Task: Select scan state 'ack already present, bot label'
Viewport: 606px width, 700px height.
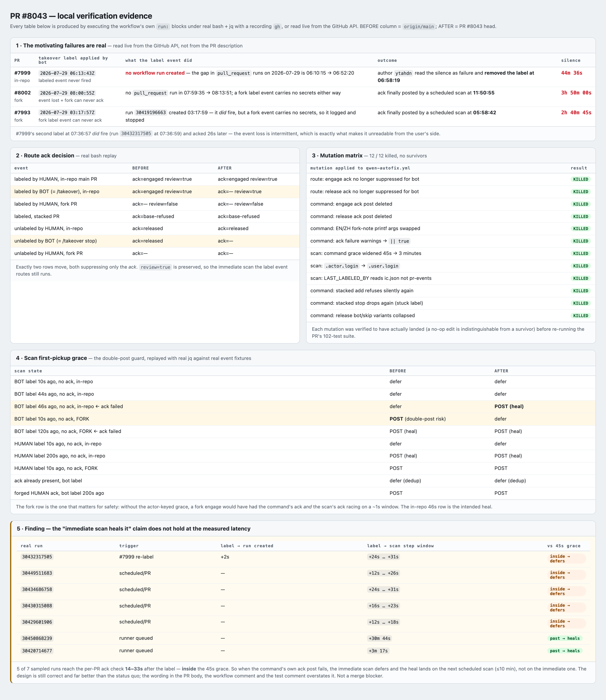Action: tap(48, 480)
